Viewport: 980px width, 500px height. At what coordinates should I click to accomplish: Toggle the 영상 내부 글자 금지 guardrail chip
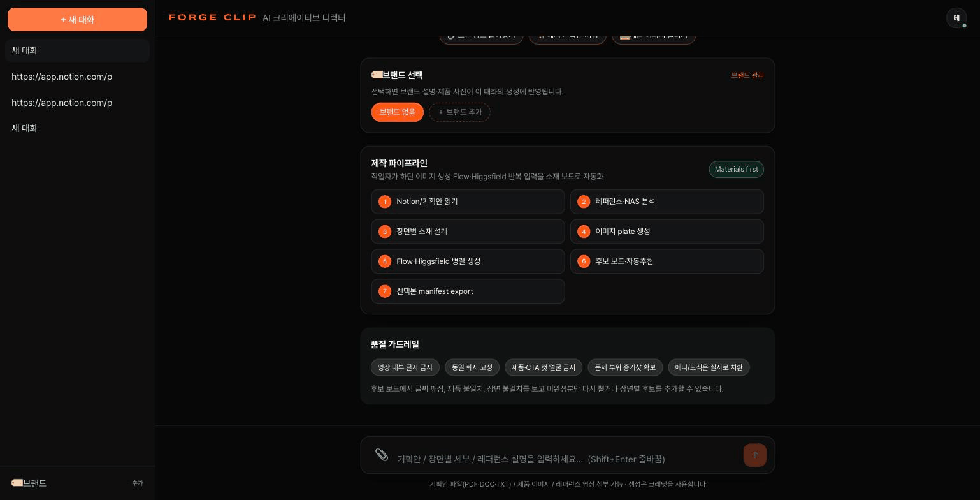(405, 367)
